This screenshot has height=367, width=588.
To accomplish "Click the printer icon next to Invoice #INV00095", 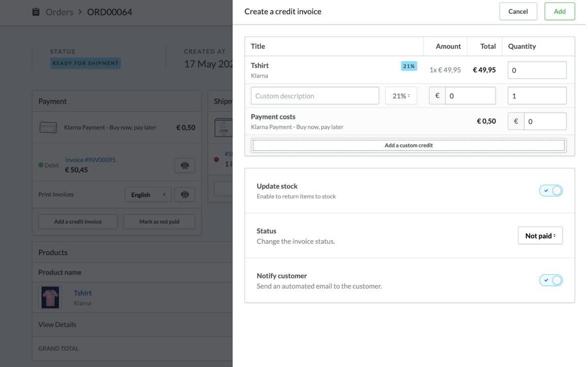I will tap(185, 165).
